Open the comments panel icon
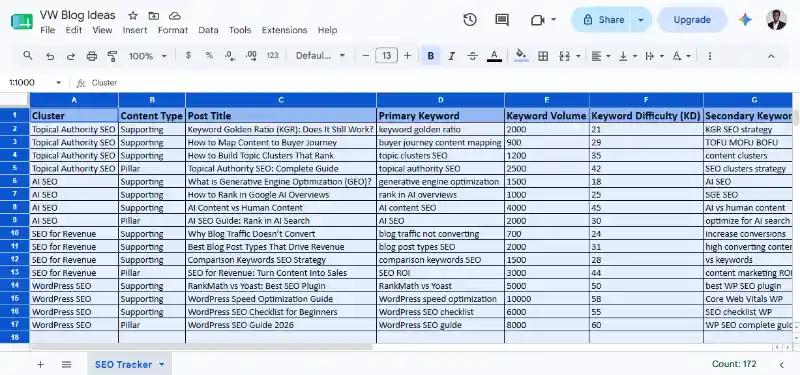 point(502,20)
